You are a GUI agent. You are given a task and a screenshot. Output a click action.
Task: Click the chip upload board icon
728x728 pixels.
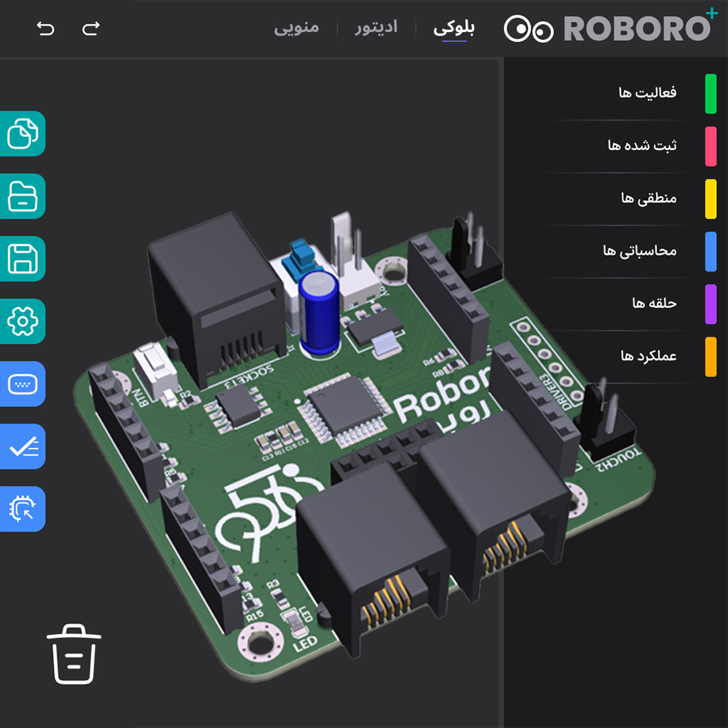tap(23, 509)
